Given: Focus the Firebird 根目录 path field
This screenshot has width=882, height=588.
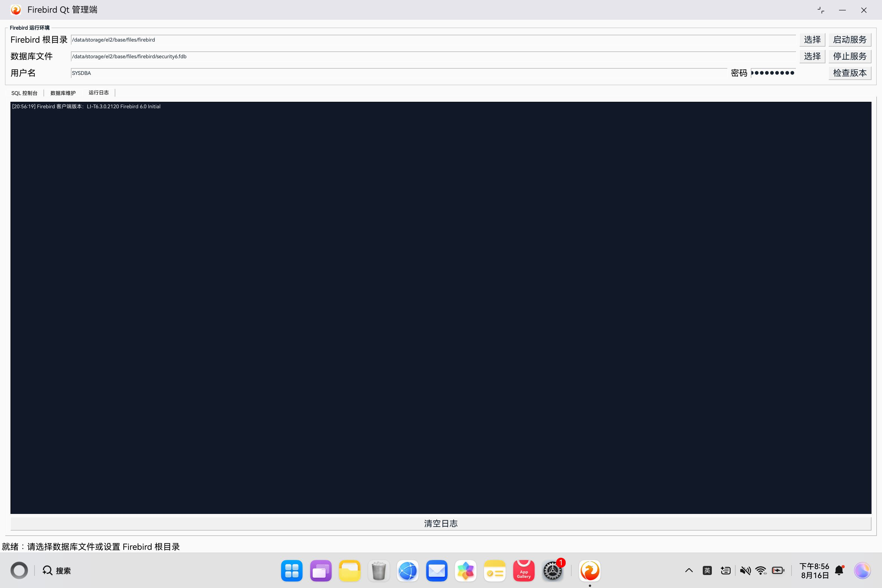Looking at the screenshot, I should (x=433, y=40).
